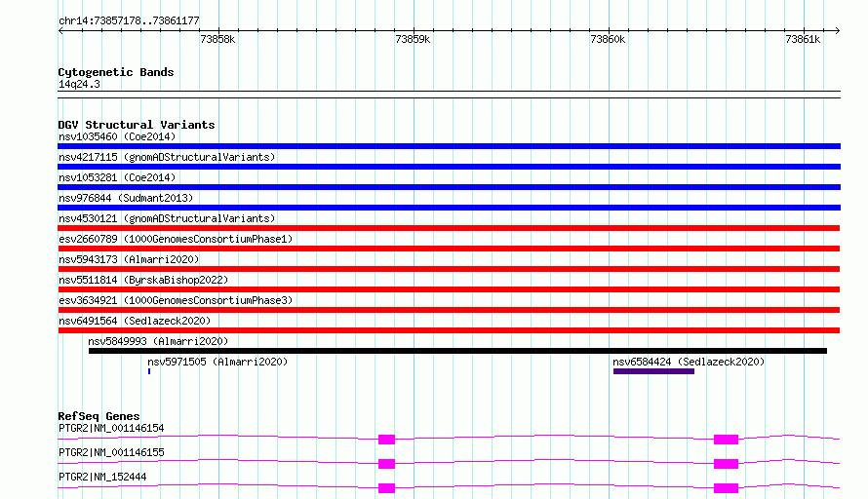Click the nsv6491564 (Sedlazeck2020) label
This screenshot has height=499, width=868.
click(135, 321)
